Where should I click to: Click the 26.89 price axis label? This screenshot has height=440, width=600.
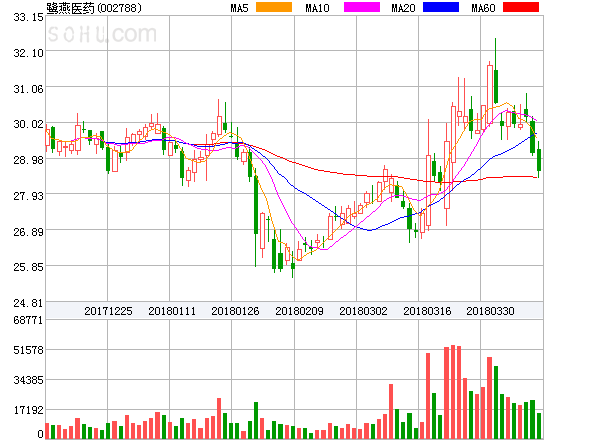click(x=28, y=232)
